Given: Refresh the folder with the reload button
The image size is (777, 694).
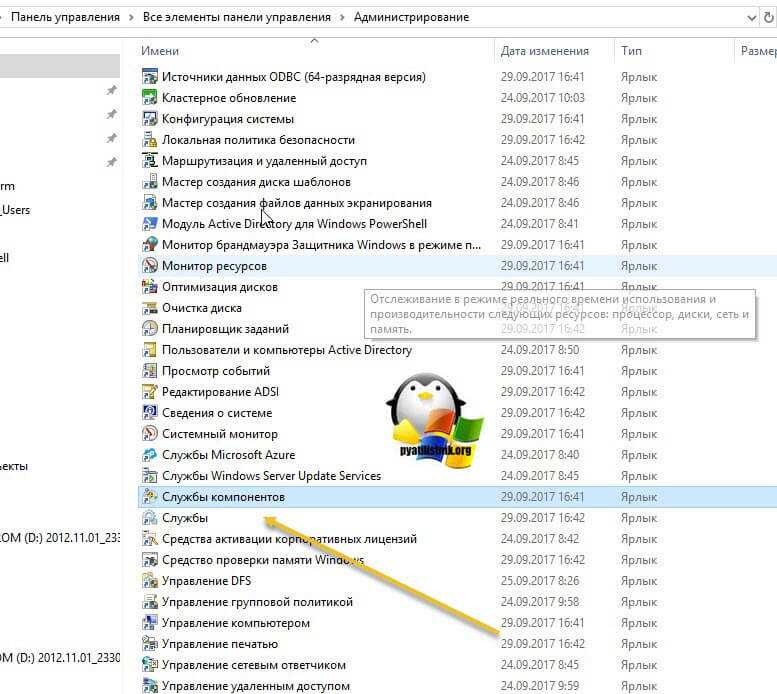Looking at the screenshot, I should 768,18.
